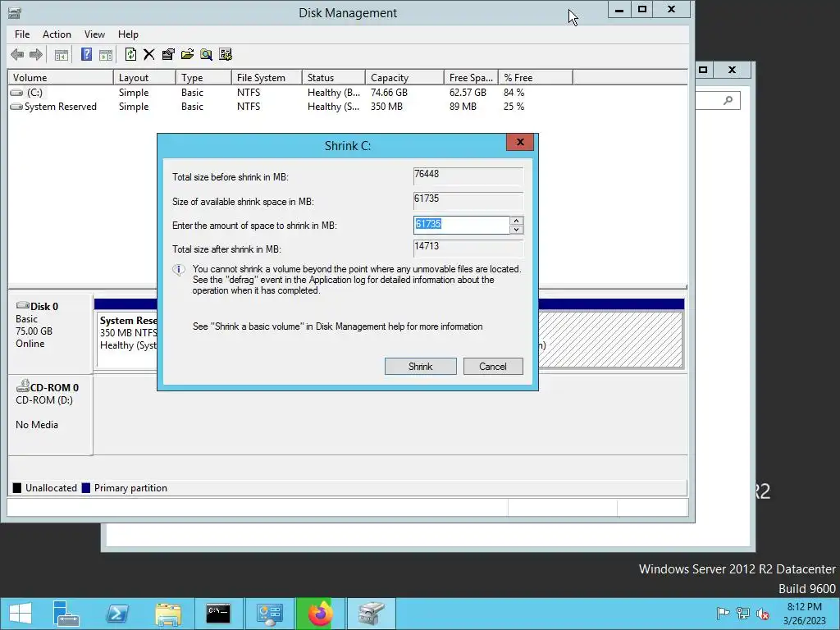Open the Action menu
Viewport: 840px width, 630px height.
(x=57, y=34)
